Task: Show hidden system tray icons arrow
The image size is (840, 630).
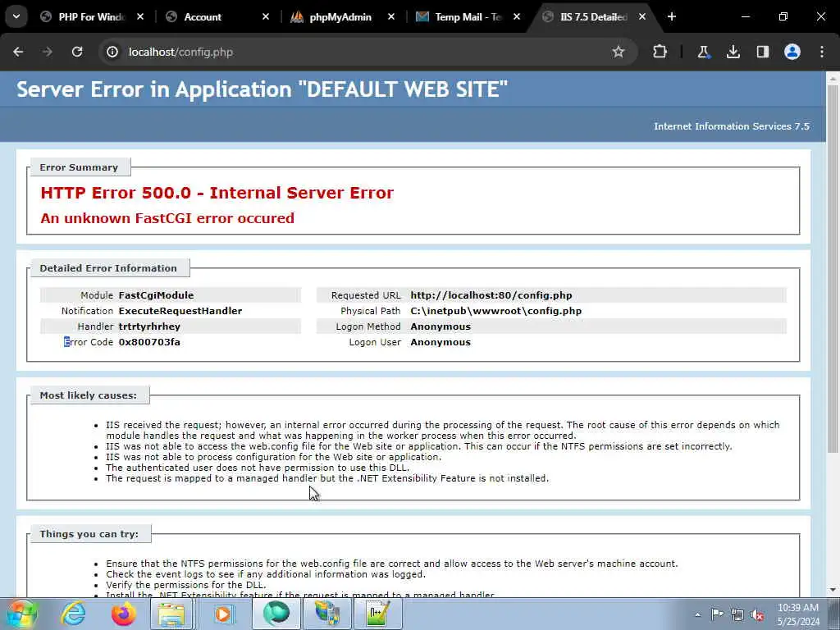Action: (697, 614)
